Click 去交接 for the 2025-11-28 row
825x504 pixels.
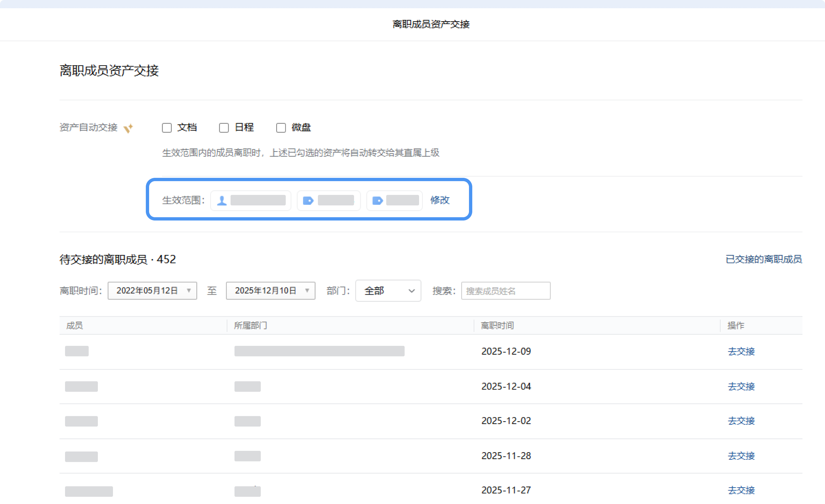click(741, 456)
